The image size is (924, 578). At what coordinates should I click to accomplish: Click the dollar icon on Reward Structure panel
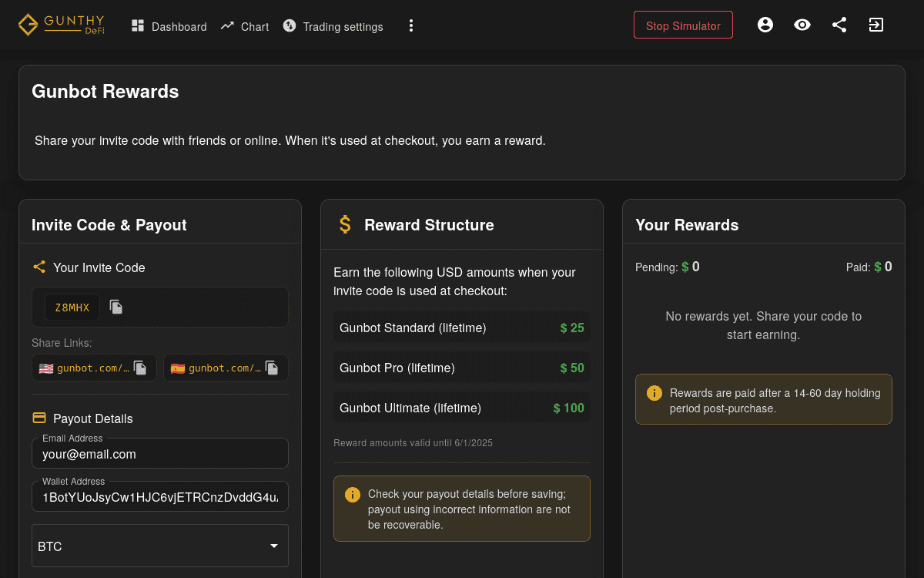(344, 224)
